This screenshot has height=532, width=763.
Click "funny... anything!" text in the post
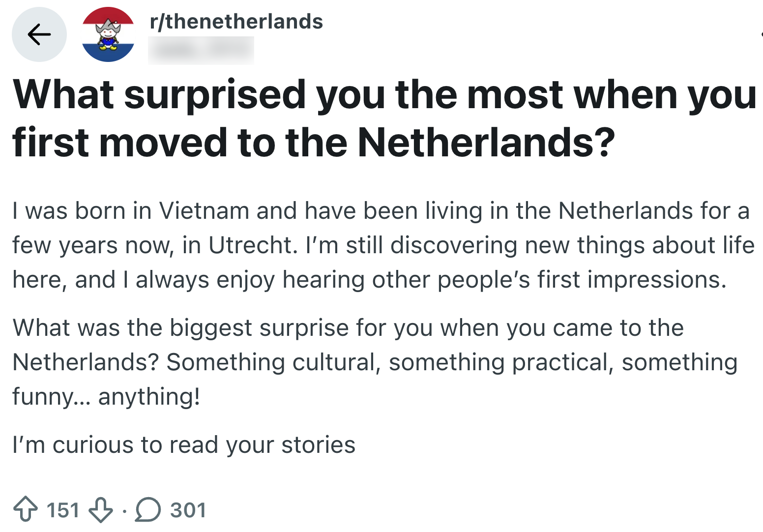(x=106, y=396)
